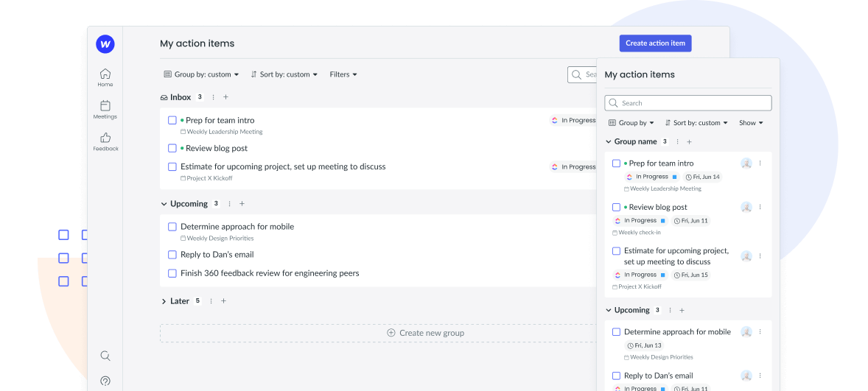Add item to Upcoming group in side panel
The image size is (868, 391).
click(x=682, y=311)
